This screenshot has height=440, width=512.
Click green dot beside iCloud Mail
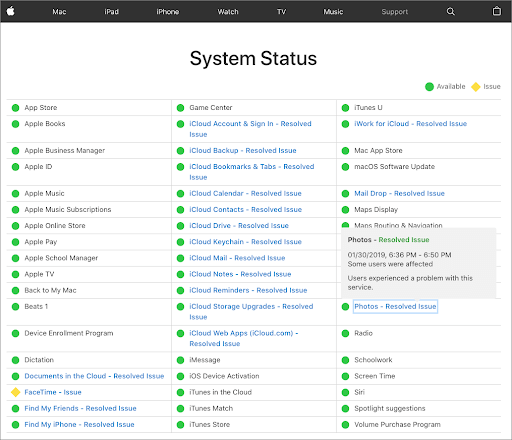[x=180, y=258]
